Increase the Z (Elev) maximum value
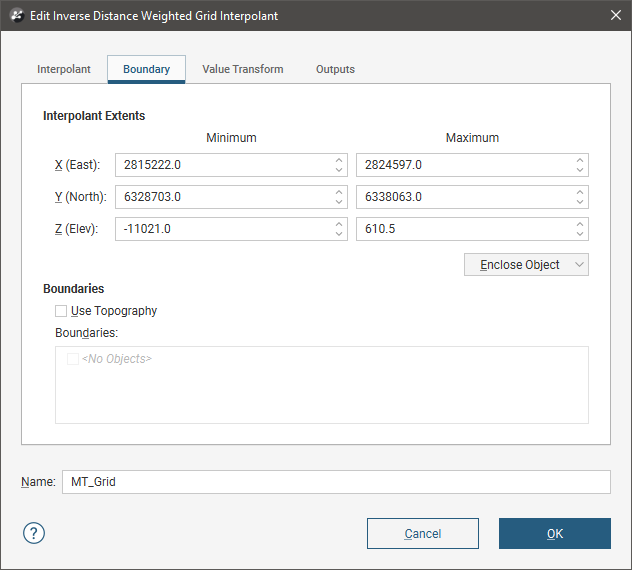The width and height of the screenshot is (632, 570). [579, 224]
